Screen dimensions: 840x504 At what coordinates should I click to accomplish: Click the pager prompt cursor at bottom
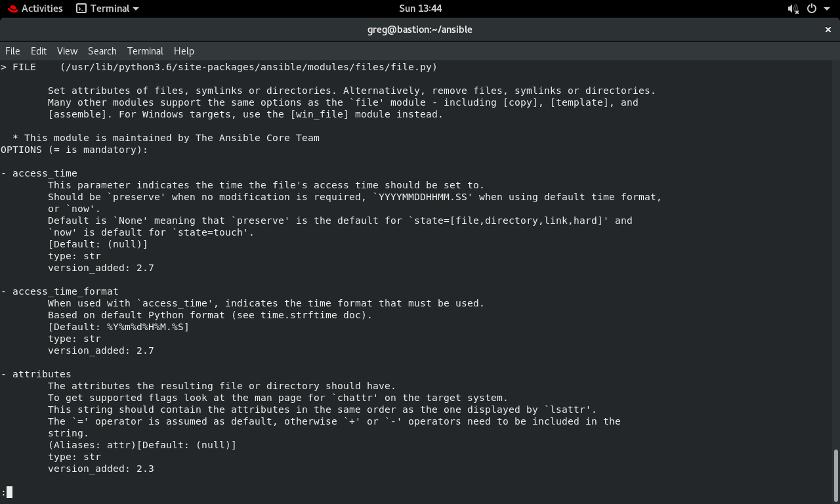click(x=9, y=492)
